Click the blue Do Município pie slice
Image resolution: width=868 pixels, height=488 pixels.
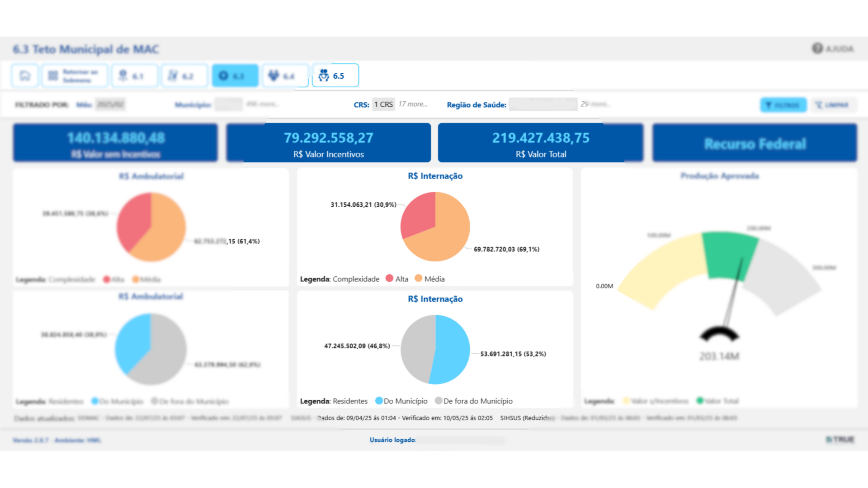pyautogui.click(x=452, y=349)
